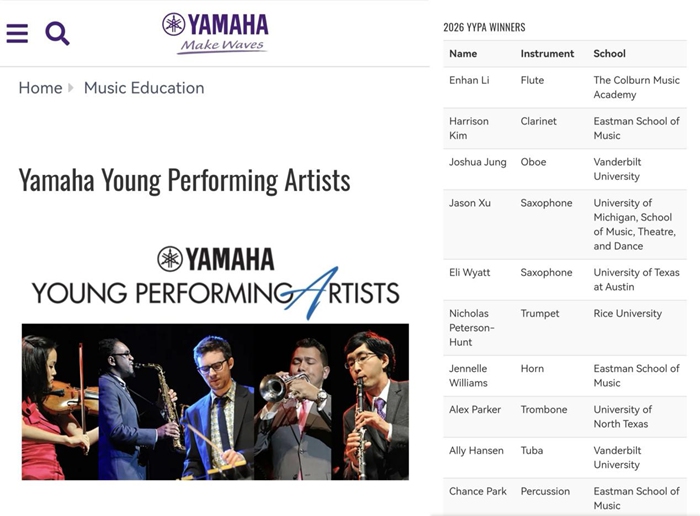The height and width of the screenshot is (516, 700).
Task: Click the search magnifier icon
Action: [58, 33]
